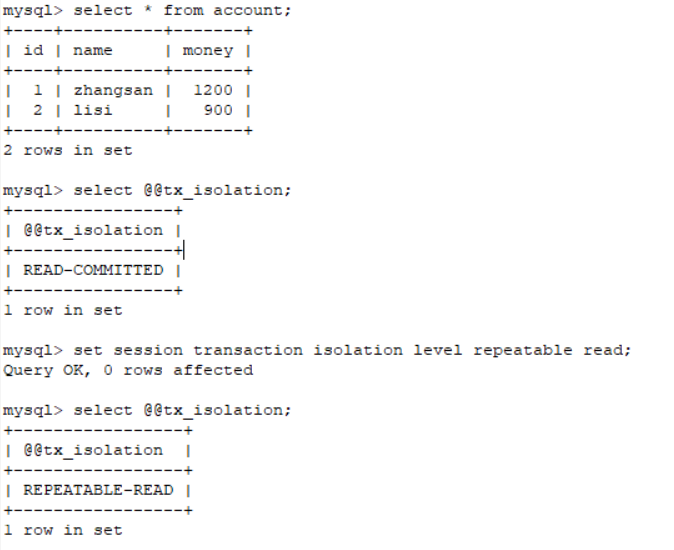Click the 'name' column header
Image resolution: width=674 pixels, height=550 pixels.
(93, 50)
